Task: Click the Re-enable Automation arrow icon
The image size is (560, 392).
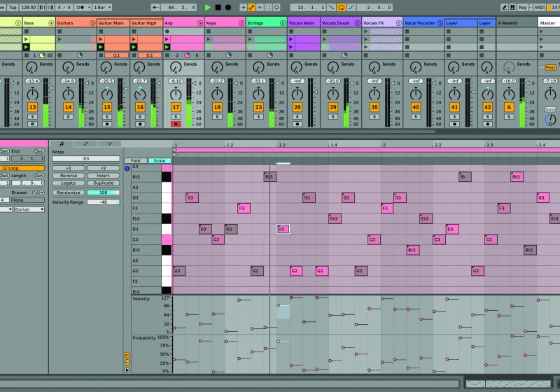Action: click(260, 7)
